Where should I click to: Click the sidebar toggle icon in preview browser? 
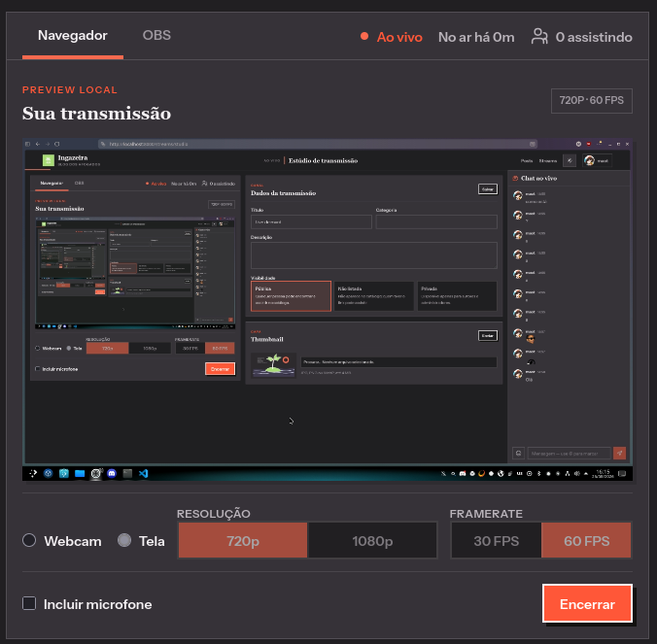click(27, 144)
